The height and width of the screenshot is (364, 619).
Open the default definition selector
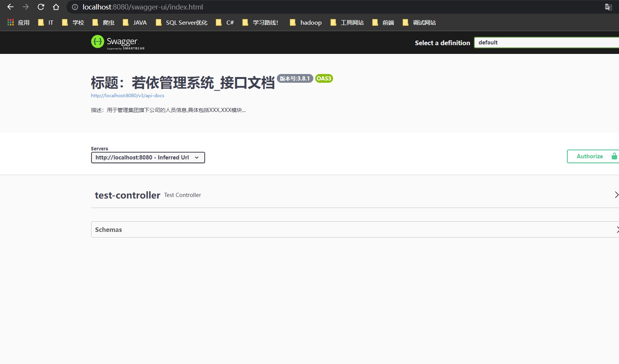(x=547, y=42)
